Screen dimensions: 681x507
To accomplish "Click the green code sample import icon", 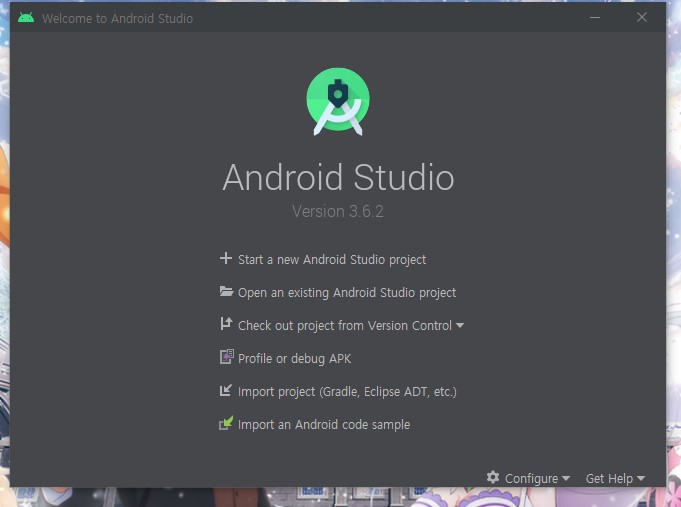I will [x=226, y=423].
